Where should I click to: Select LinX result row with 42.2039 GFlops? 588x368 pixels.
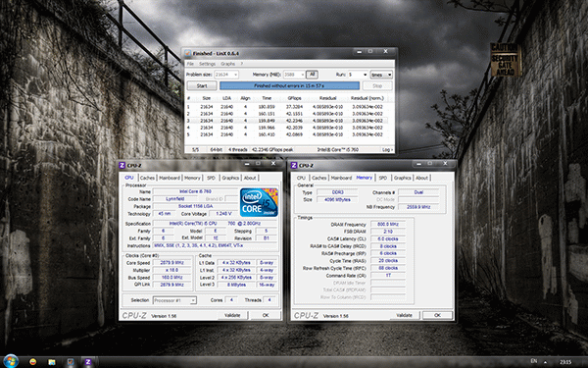[x=287, y=128]
